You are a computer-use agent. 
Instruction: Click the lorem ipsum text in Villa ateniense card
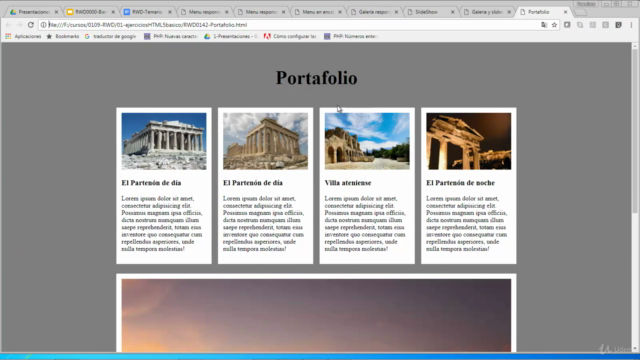[365, 224]
